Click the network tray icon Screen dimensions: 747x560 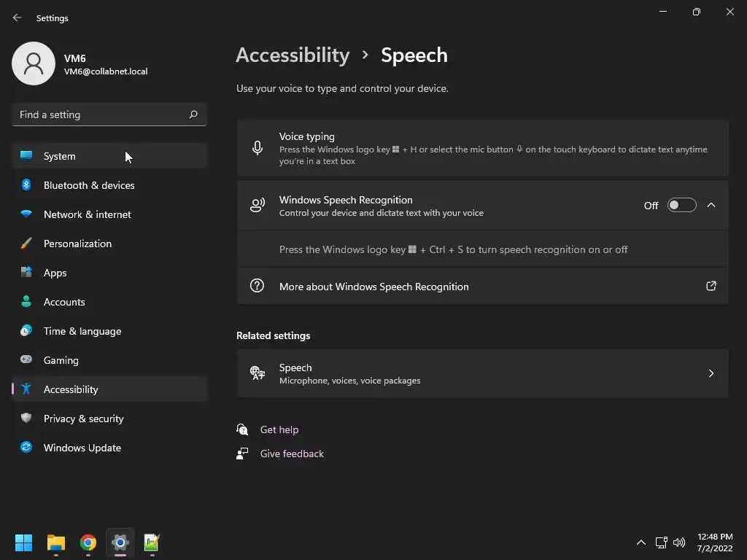[661, 542]
